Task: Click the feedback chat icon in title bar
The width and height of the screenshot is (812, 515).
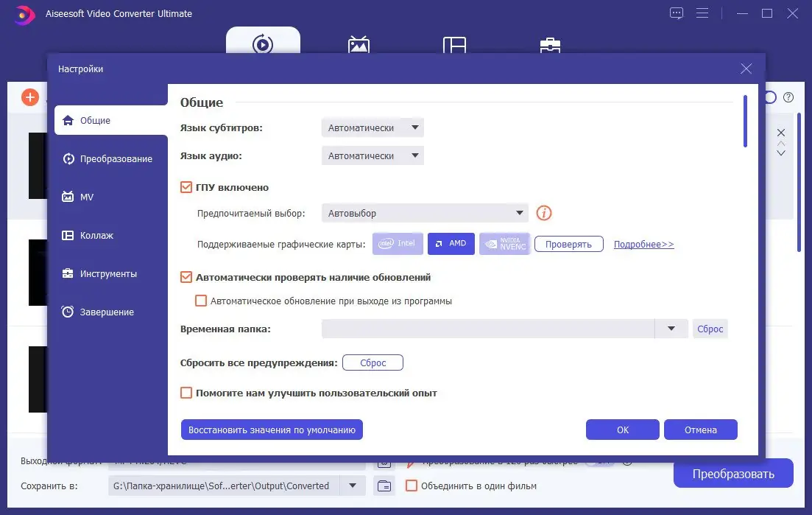Action: click(677, 13)
